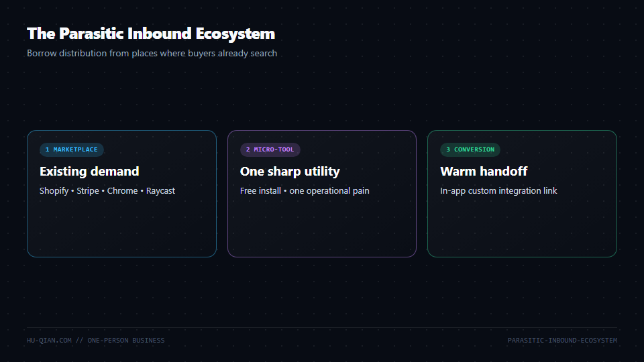Click the 'One sharp utility' heading
Viewport: 644px width, 362px height.
[x=290, y=171]
